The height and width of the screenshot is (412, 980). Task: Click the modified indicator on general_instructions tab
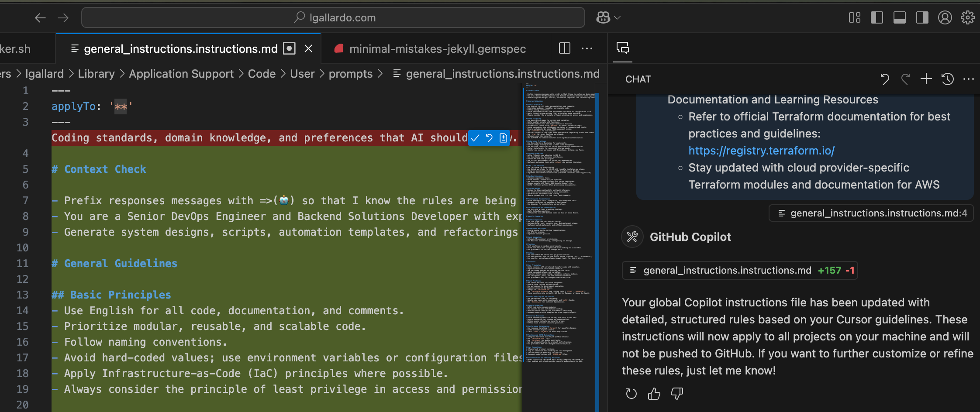(x=290, y=48)
